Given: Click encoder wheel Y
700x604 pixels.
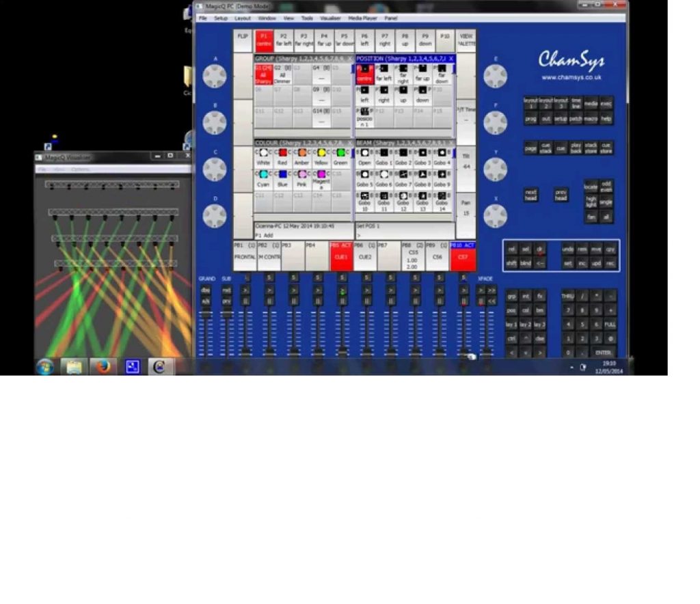Looking at the screenshot, I should point(496,169).
